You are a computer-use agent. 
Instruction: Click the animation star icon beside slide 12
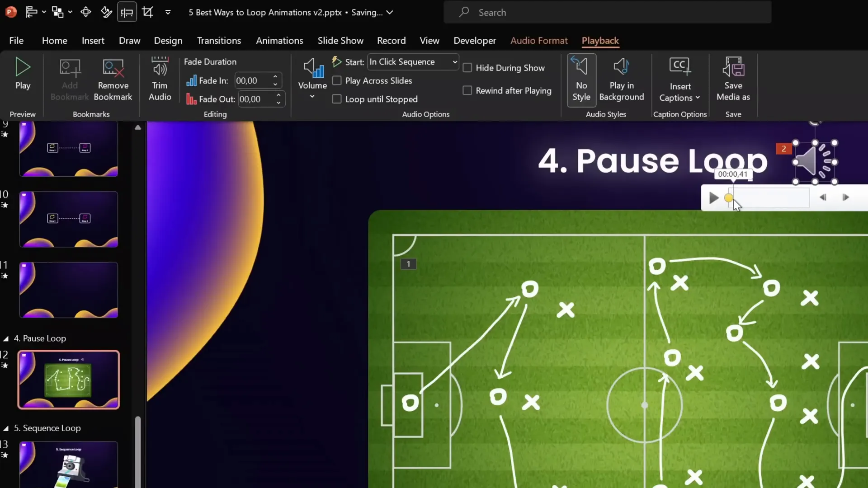click(x=5, y=366)
